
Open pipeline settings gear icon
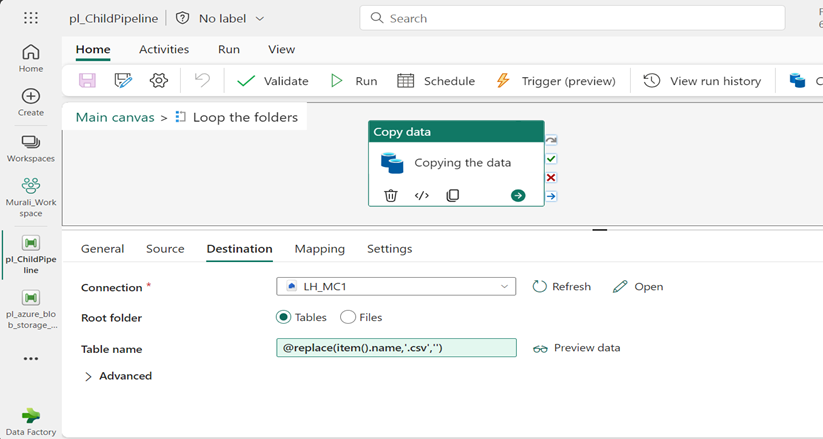pos(158,81)
